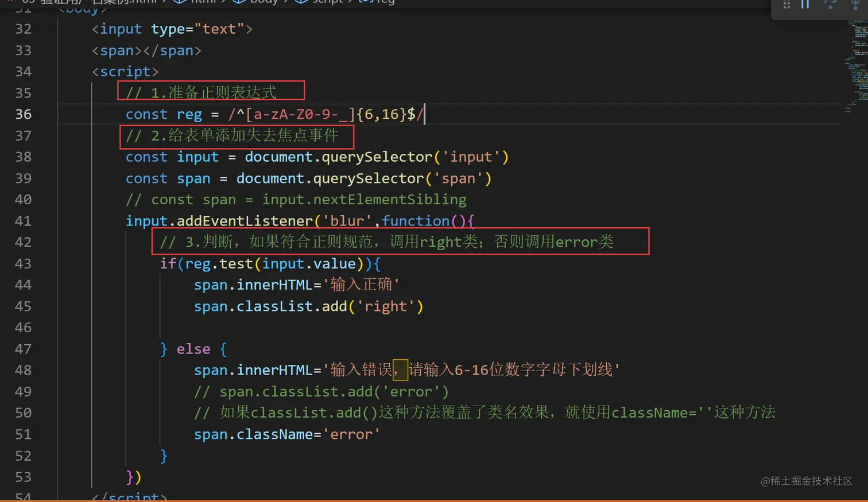Click the comment '1.准备正则表达式'
Image resolution: width=868 pixels, height=502 pixels.
[201, 92]
